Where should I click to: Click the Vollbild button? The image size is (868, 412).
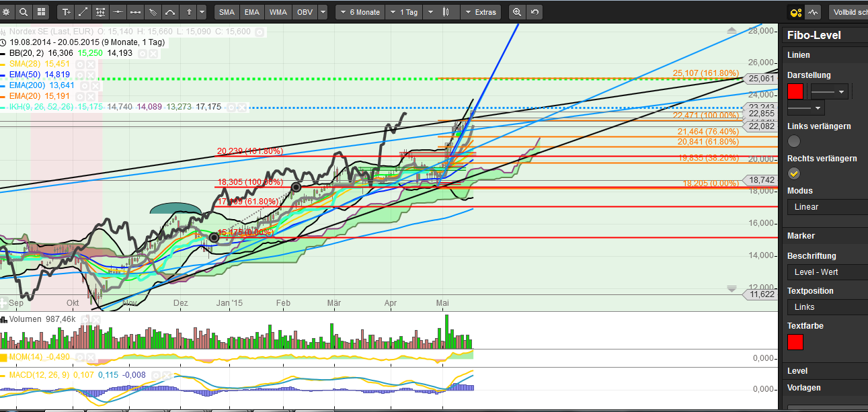[849, 12]
